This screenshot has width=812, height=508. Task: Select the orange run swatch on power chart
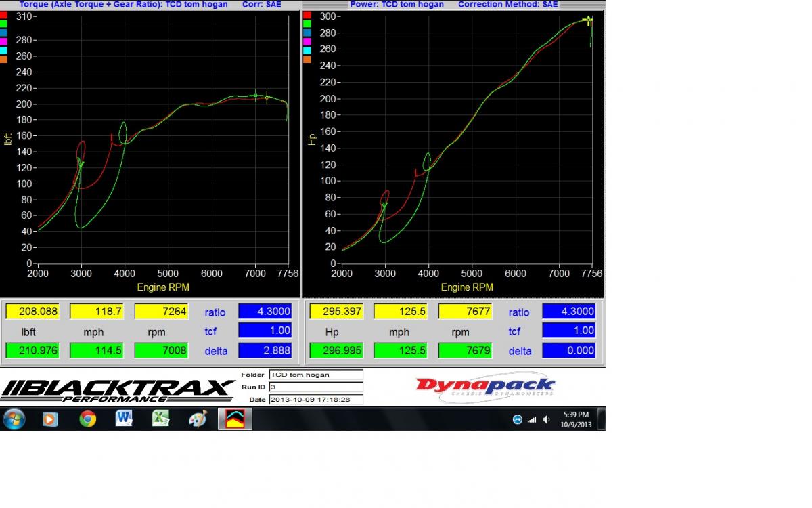(x=307, y=59)
